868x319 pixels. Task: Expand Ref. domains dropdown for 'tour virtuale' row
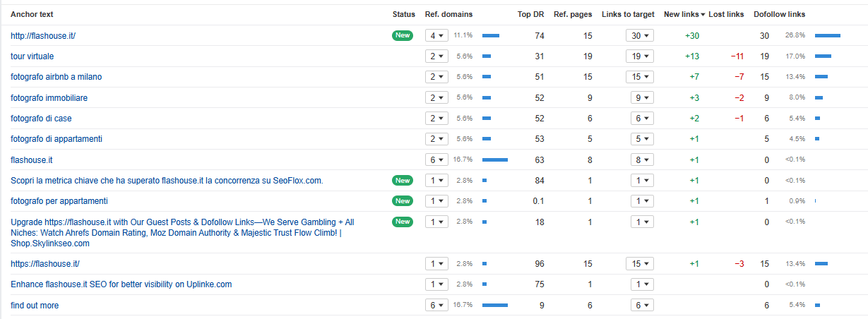[436, 56]
